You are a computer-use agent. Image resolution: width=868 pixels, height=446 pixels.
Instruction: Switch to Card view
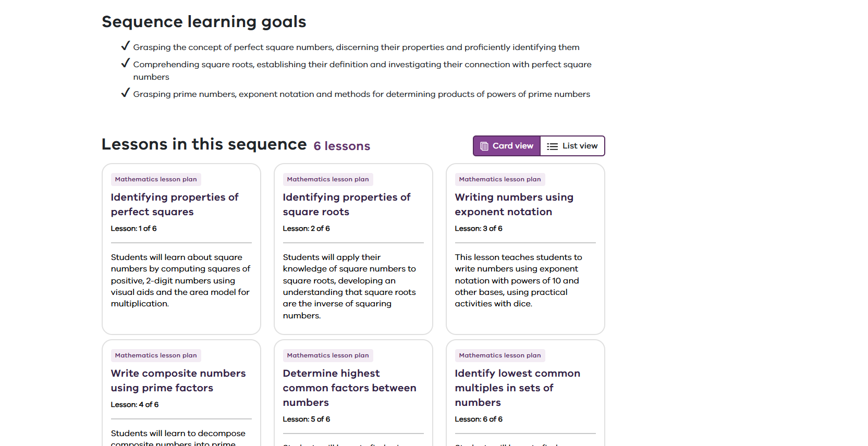point(507,146)
